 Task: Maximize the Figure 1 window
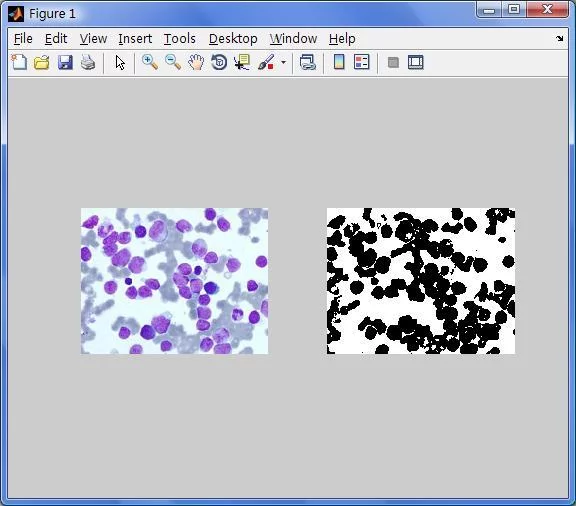click(x=514, y=10)
